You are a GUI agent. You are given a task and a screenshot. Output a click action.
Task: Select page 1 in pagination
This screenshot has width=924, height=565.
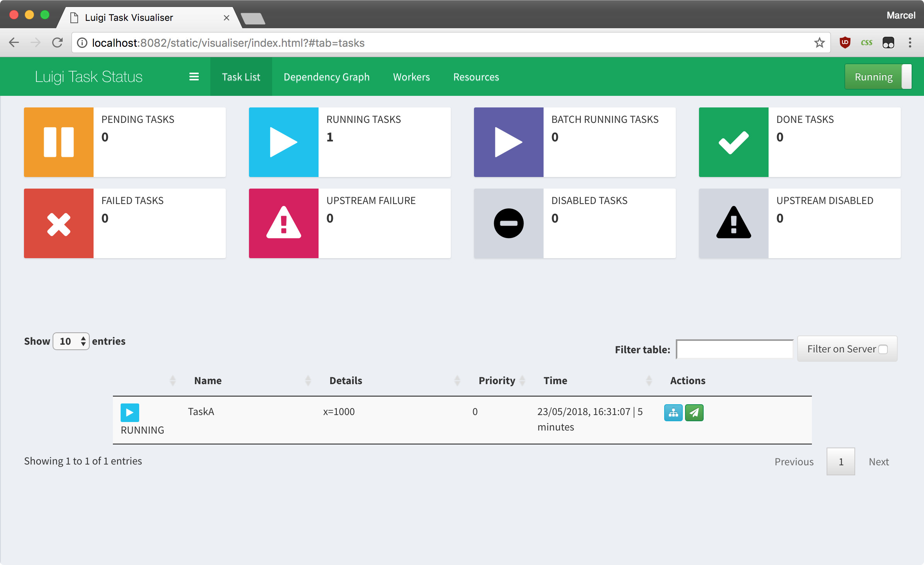point(841,462)
